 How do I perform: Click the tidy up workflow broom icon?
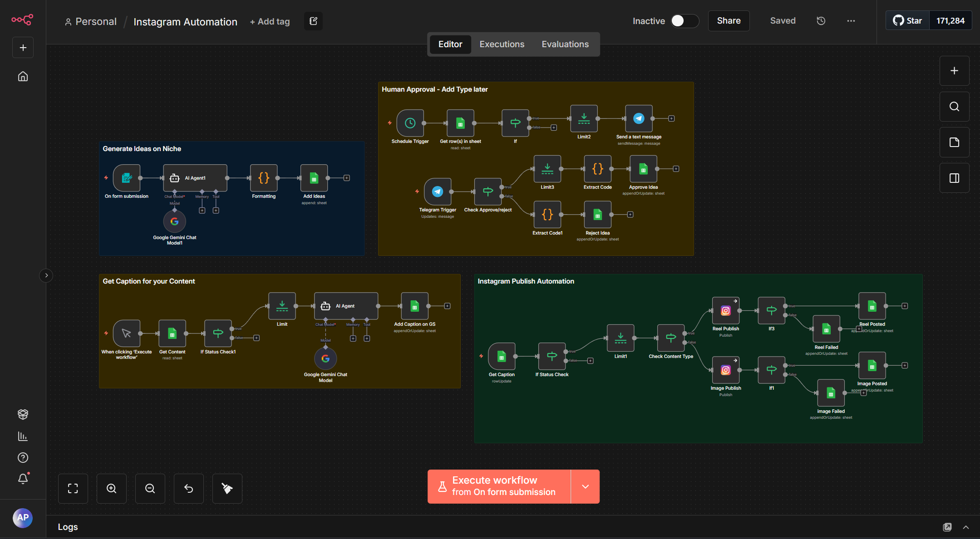[227, 488]
